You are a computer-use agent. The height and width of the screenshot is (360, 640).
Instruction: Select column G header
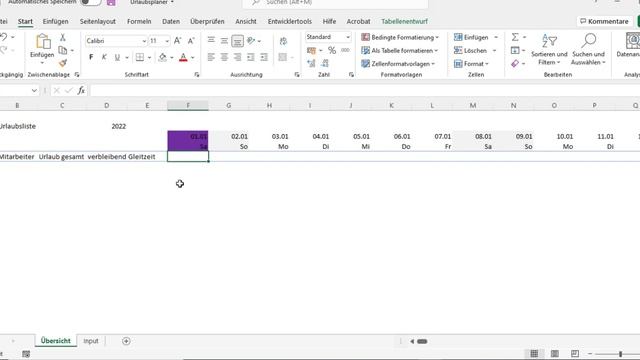point(229,105)
